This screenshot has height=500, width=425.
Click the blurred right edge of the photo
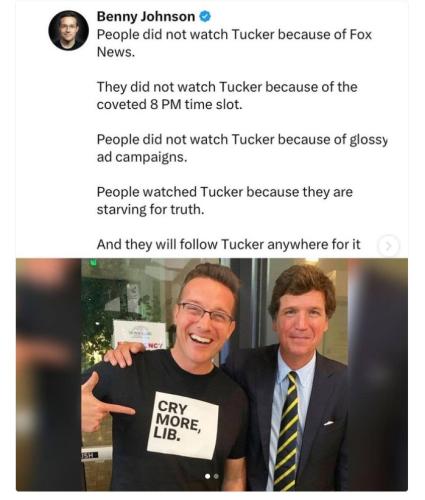coord(378,374)
